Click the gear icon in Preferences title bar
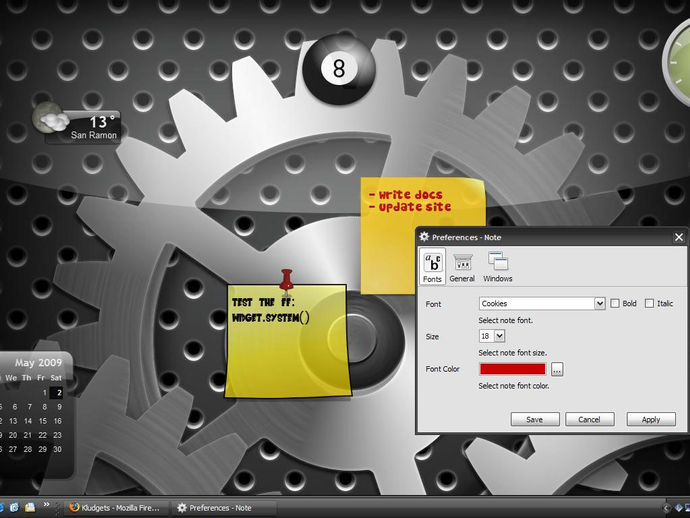This screenshot has height=518, width=690. coord(424,237)
